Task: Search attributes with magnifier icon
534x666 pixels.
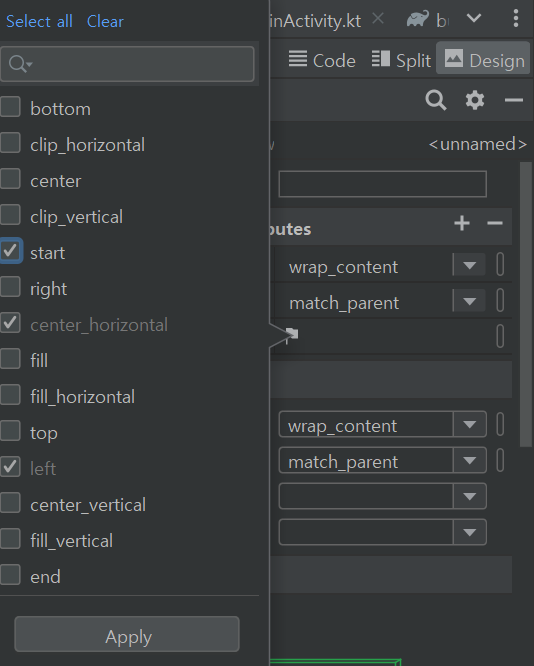Action: tap(436, 100)
